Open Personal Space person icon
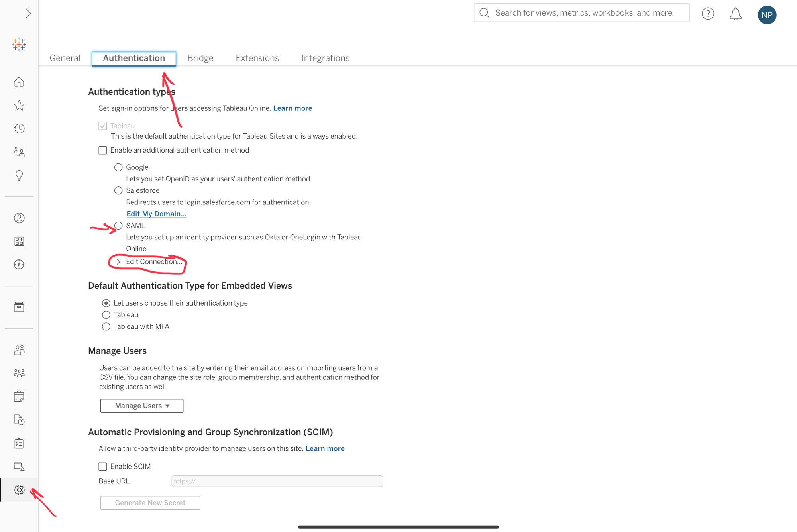Viewport: 797px width, 532px height. (x=19, y=218)
